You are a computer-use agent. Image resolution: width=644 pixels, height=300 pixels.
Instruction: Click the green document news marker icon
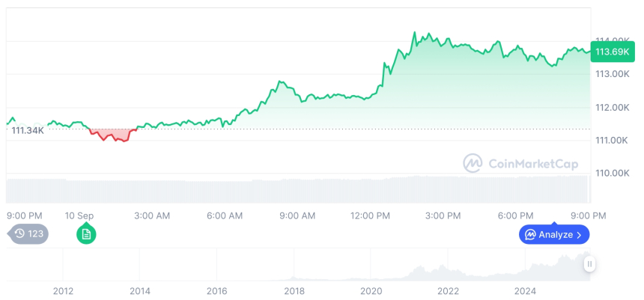point(86,234)
